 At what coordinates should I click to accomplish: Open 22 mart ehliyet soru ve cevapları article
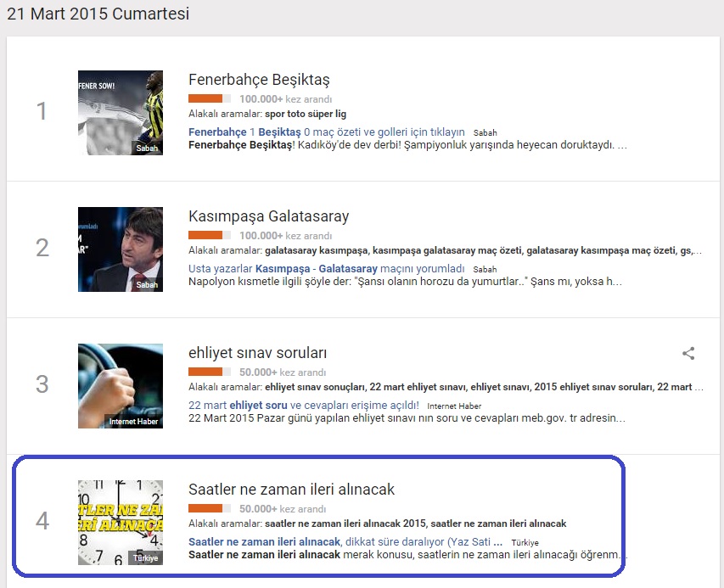(304, 406)
